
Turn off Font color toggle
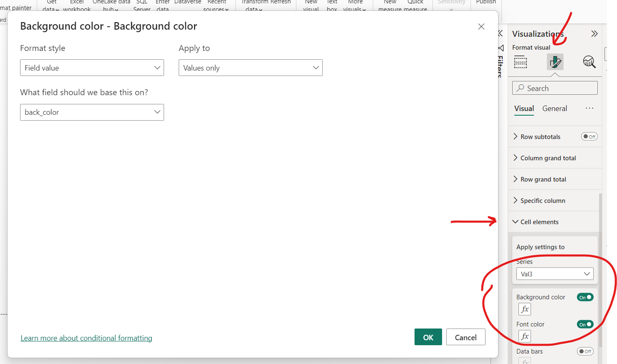[585, 324]
